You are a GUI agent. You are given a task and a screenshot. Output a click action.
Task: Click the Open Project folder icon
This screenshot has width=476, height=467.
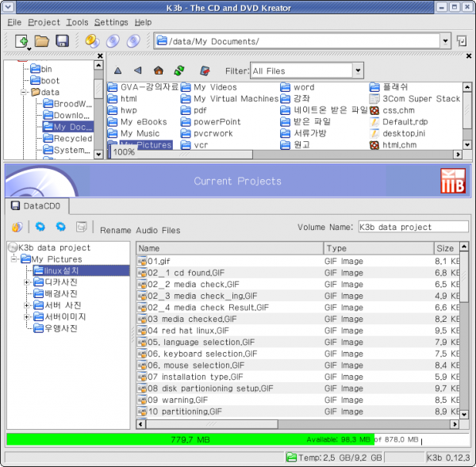click(x=41, y=41)
